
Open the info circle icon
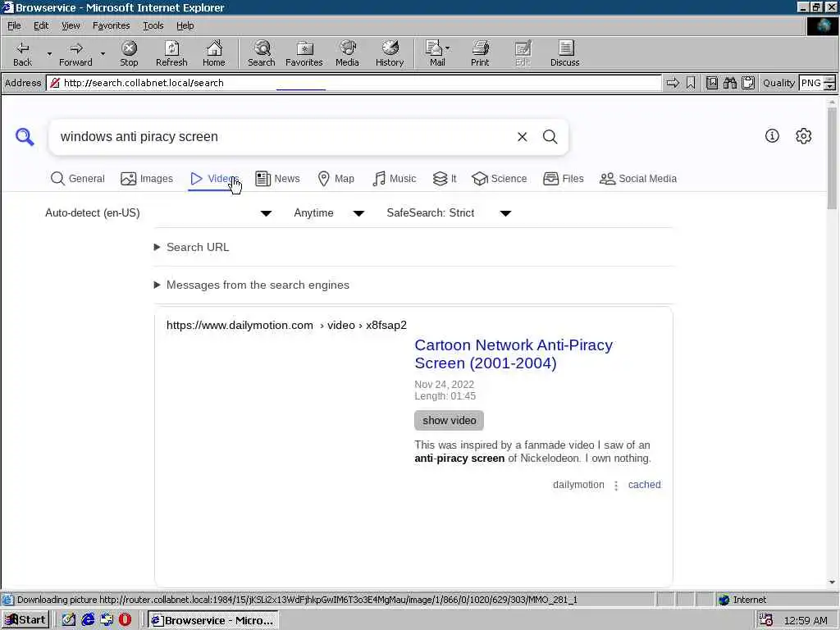point(772,136)
